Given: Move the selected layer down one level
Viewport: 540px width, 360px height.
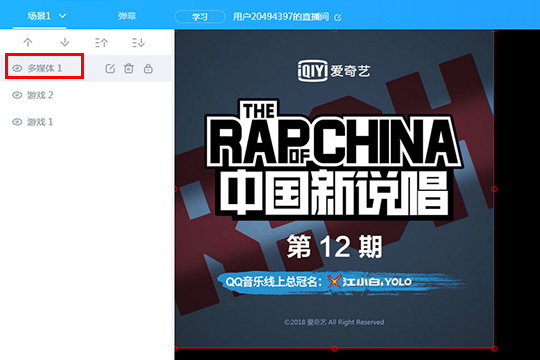Looking at the screenshot, I should click(x=65, y=42).
